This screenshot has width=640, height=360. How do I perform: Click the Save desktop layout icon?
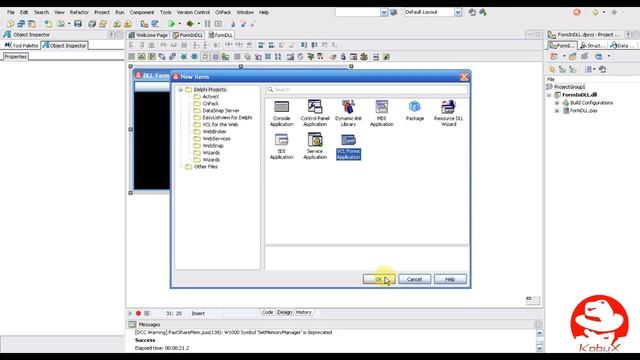[x=472, y=12]
